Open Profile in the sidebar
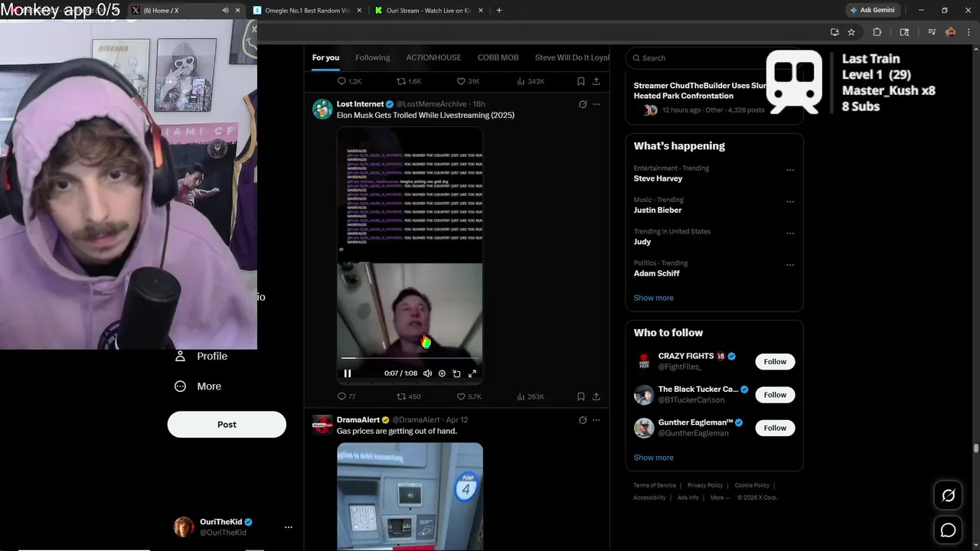 click(201, 356)
